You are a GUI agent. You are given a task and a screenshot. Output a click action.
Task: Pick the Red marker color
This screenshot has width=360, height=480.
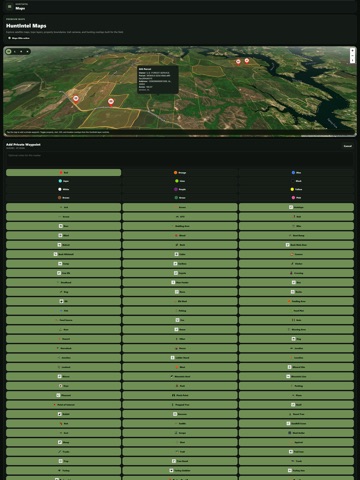63,172
